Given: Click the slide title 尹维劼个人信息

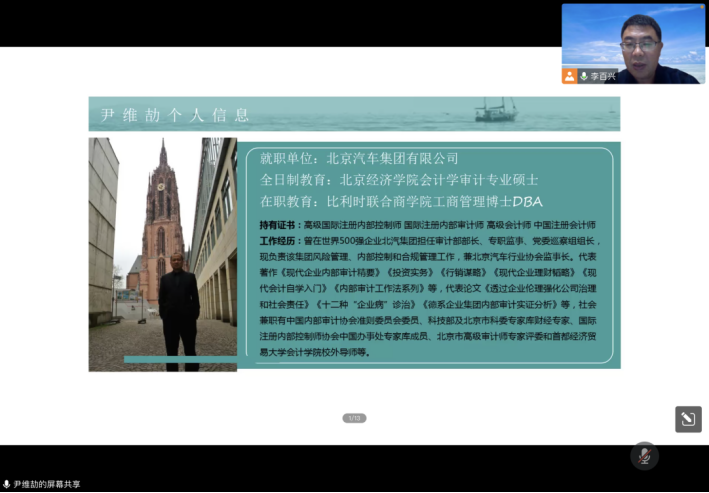Looking at the screenshot, I should point(175,115).
